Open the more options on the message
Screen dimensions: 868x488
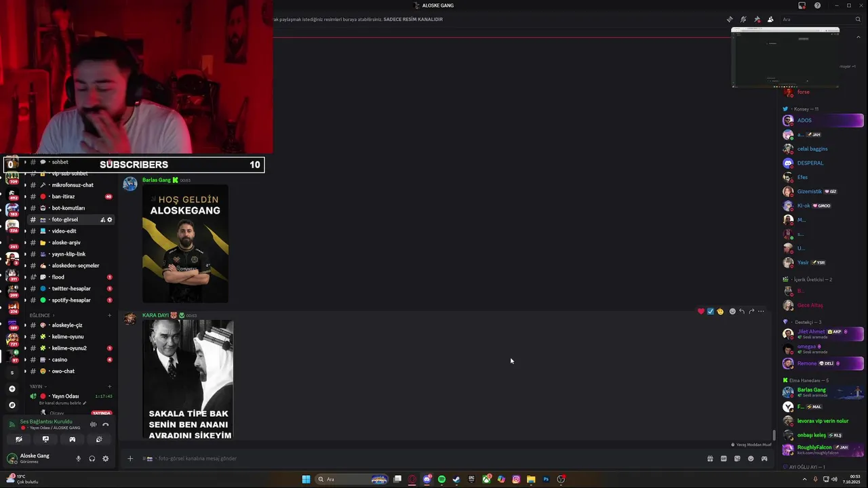pos(761,312)
